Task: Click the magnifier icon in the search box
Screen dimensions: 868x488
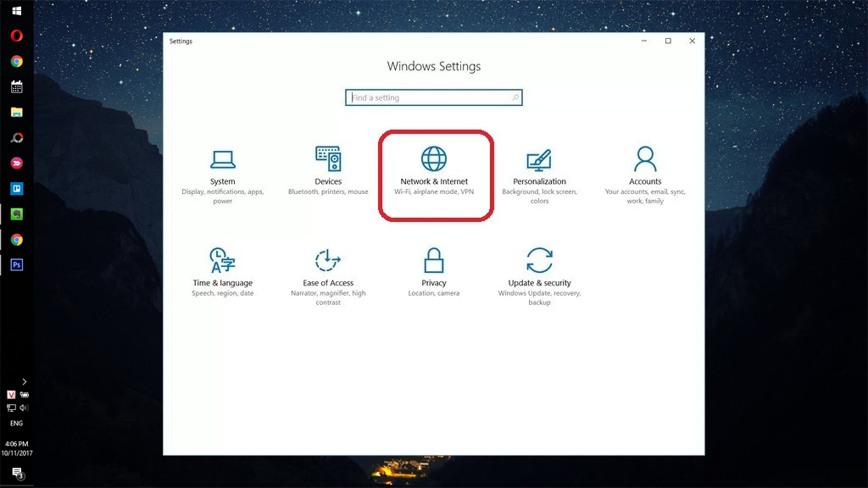Action: click(515, 97)
